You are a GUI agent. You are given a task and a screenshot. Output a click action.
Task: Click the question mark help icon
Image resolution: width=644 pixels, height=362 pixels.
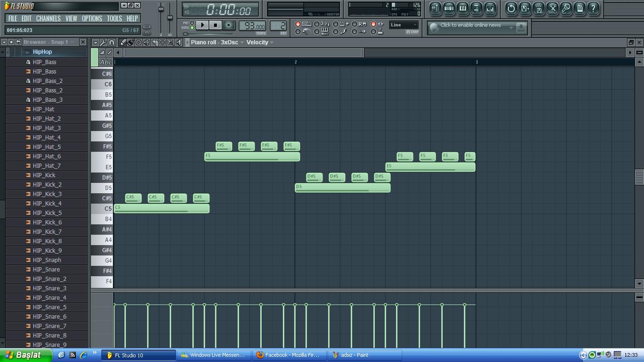[x=594, y=8]
